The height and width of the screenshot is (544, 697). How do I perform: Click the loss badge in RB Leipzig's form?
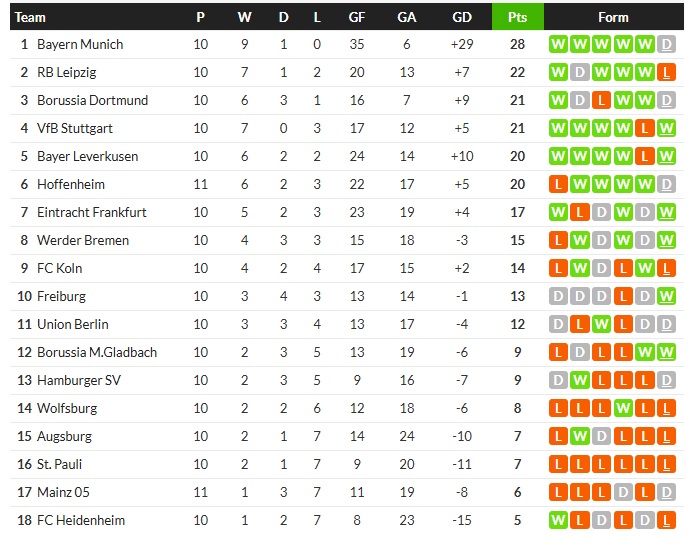click(x=668, y=72)
